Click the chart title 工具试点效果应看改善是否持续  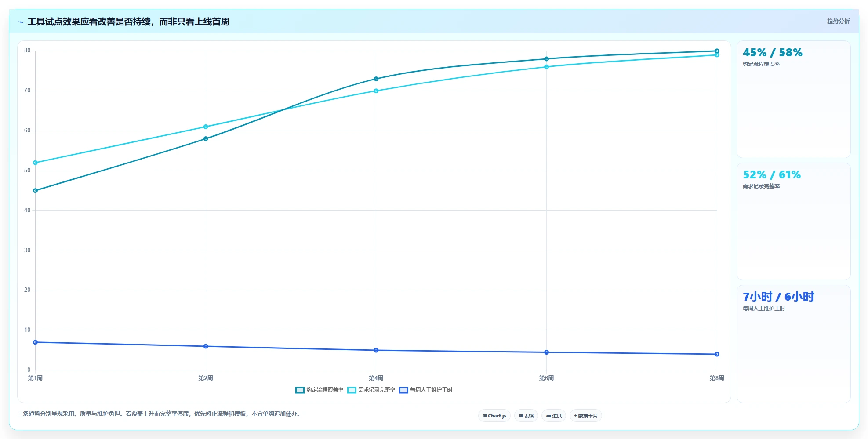128,22
